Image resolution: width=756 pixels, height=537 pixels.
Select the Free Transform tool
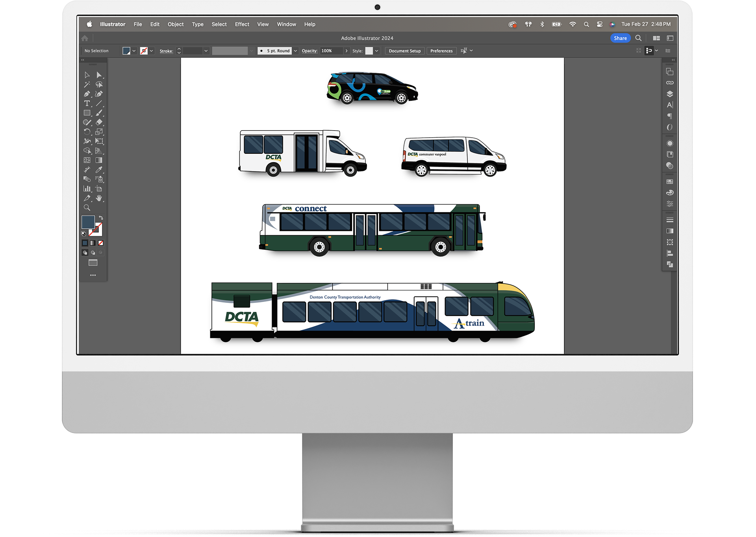pyautogui.click(x=99, y=141)
